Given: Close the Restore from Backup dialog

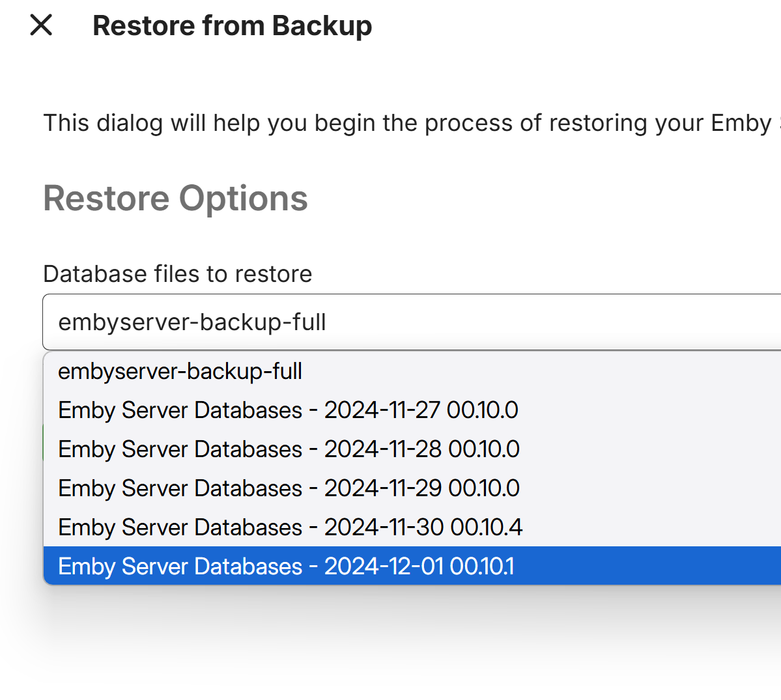Looking at the screenshot, I should [41, 25].
